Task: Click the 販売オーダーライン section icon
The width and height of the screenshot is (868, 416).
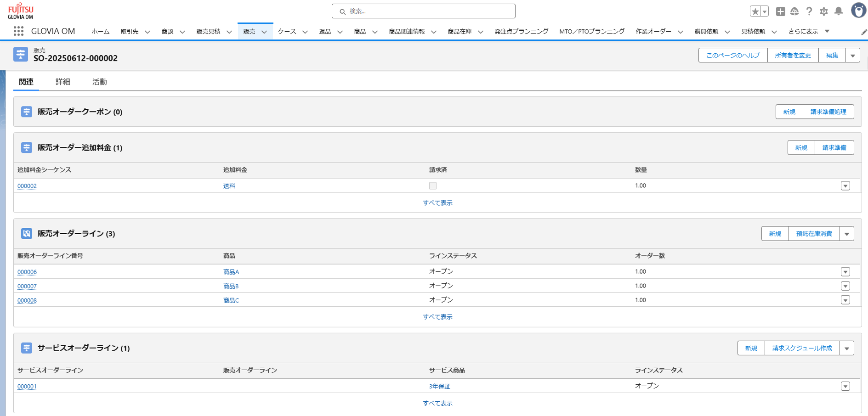Action: (x=27, y=233)
